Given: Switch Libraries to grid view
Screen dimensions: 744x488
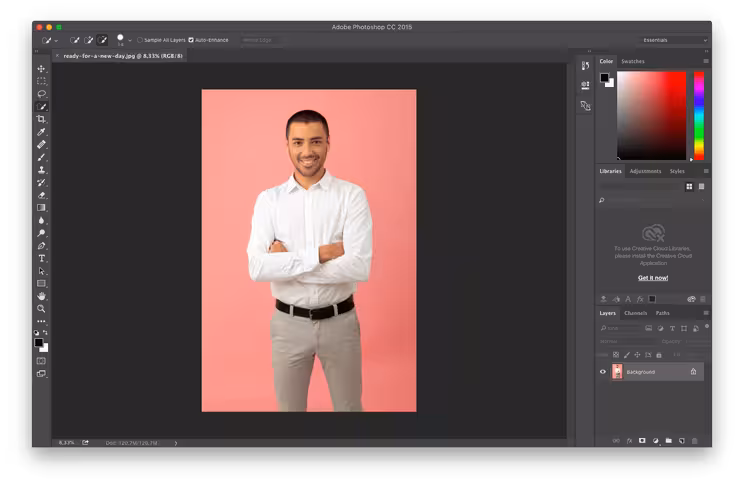Looking at the screenshot, I should coord(689,187).
